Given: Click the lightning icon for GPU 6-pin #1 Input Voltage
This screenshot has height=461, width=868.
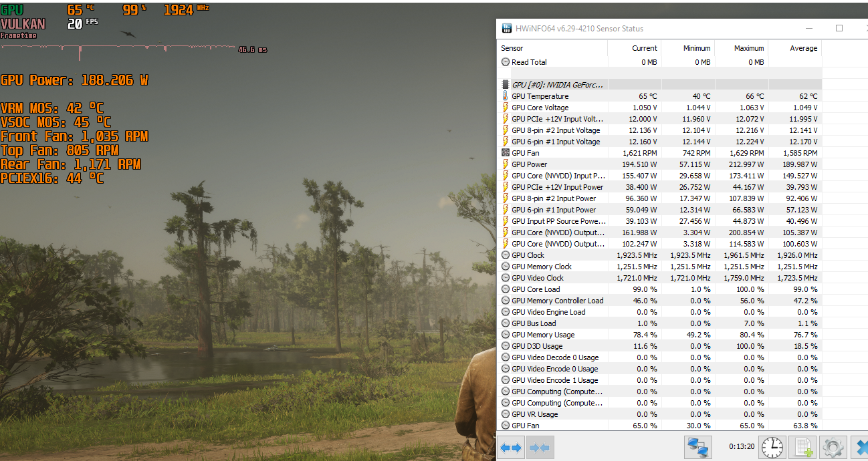Looking at the screenshot, I should point(506,142).
